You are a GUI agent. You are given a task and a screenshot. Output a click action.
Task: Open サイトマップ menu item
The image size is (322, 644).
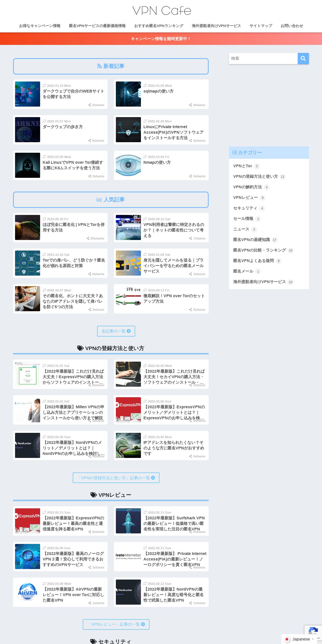tap(261, 26)
